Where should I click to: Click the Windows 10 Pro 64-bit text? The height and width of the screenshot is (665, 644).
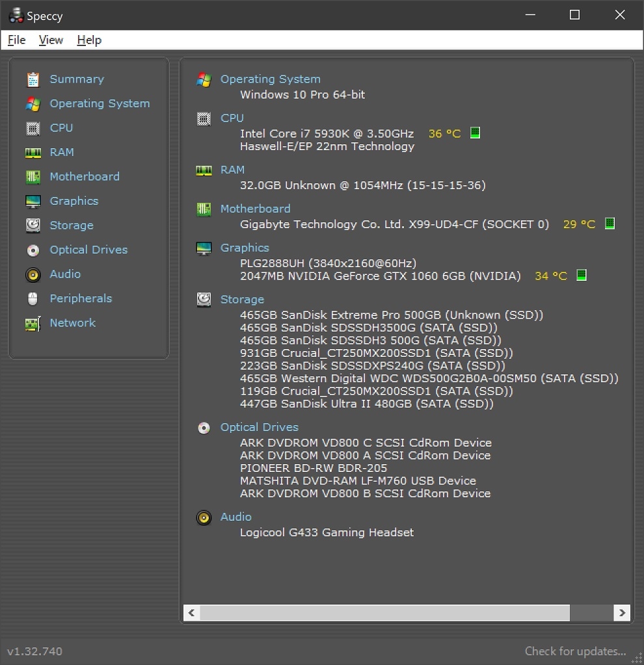[x=302, y=94]
